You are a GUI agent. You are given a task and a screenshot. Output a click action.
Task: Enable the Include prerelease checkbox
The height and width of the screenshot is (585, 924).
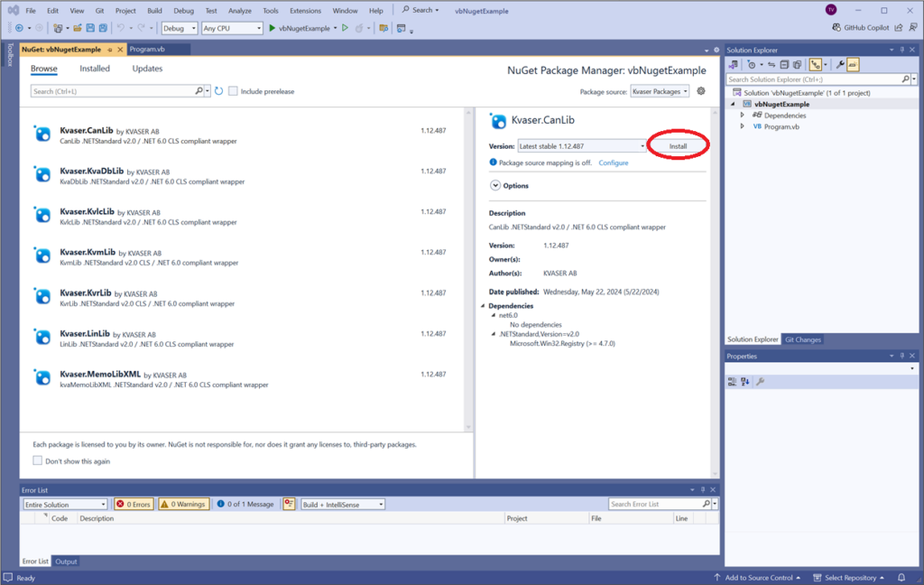(x=232, y=91)
